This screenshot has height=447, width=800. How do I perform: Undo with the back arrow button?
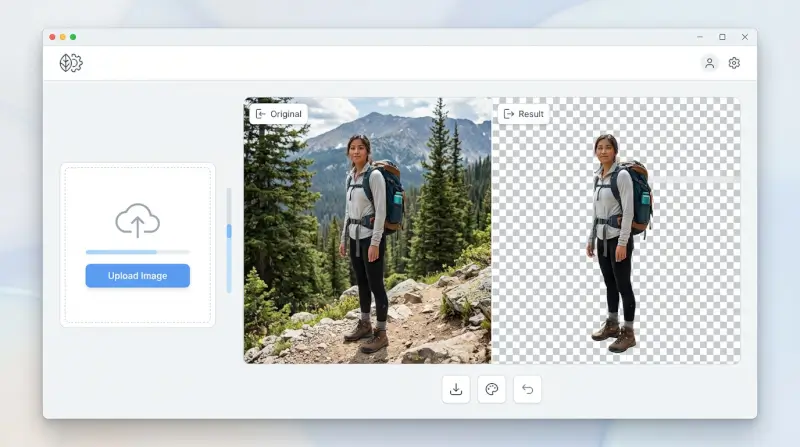coord(527,389)
